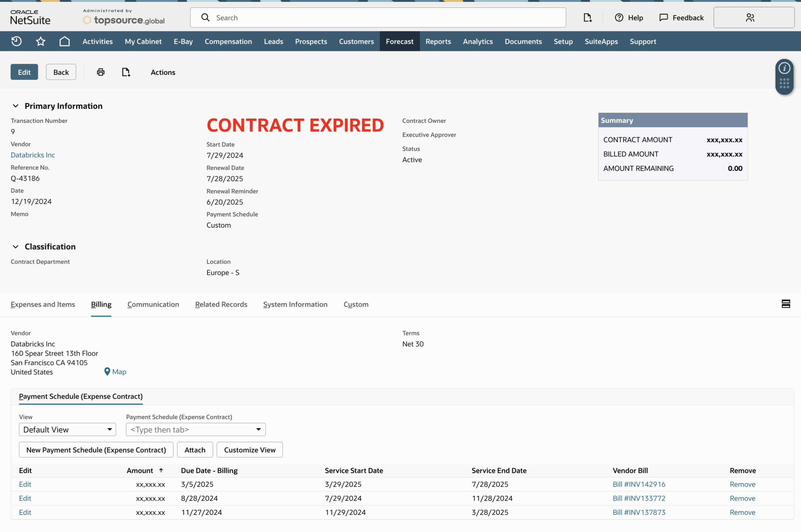Click the Oracle NetSuite logo
The width and height of the screenshot is (801, 532).
[x=30, y=18]
